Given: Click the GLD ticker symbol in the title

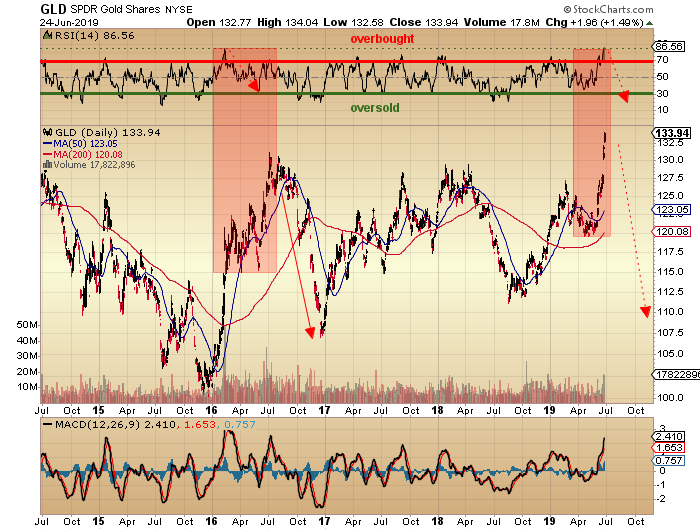Looking at the screenshot, I should tap(53, 9).
